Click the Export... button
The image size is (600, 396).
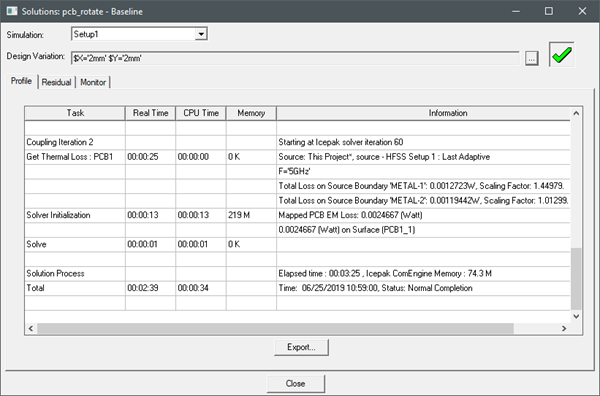click(301, 347)
